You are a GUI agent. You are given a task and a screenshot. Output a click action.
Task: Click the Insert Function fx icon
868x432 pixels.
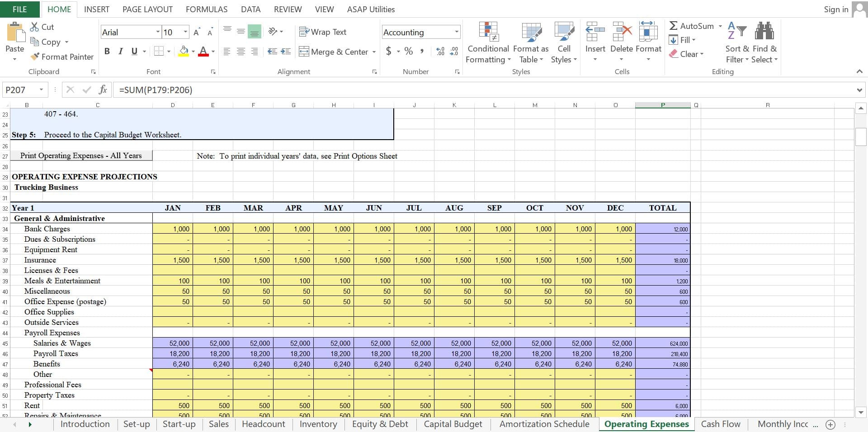point(103,89)
